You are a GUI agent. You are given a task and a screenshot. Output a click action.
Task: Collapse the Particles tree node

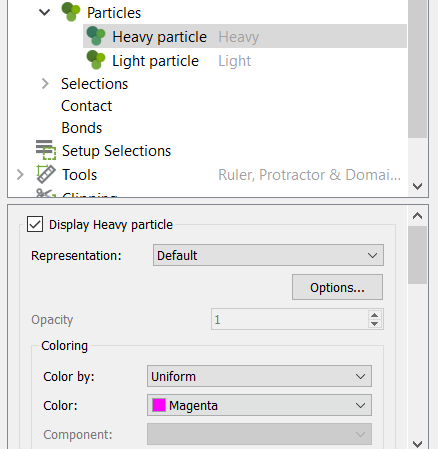click(x=44, y=13)
